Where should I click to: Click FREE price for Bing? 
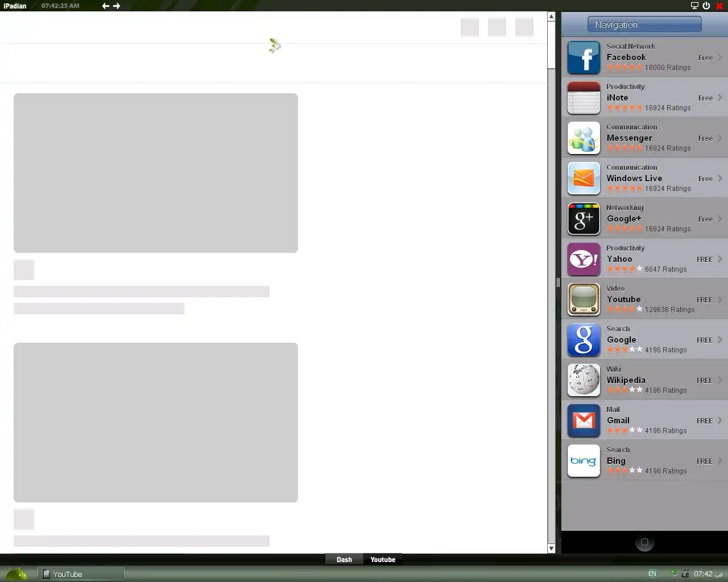click(x=705, y=462)
